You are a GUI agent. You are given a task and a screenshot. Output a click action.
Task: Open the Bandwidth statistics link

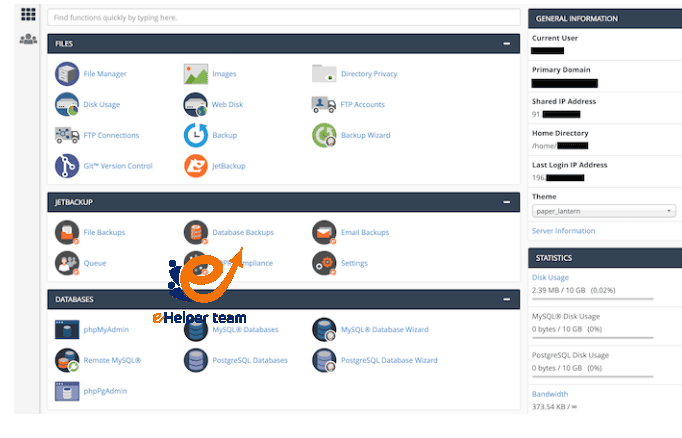coord(550,394)
